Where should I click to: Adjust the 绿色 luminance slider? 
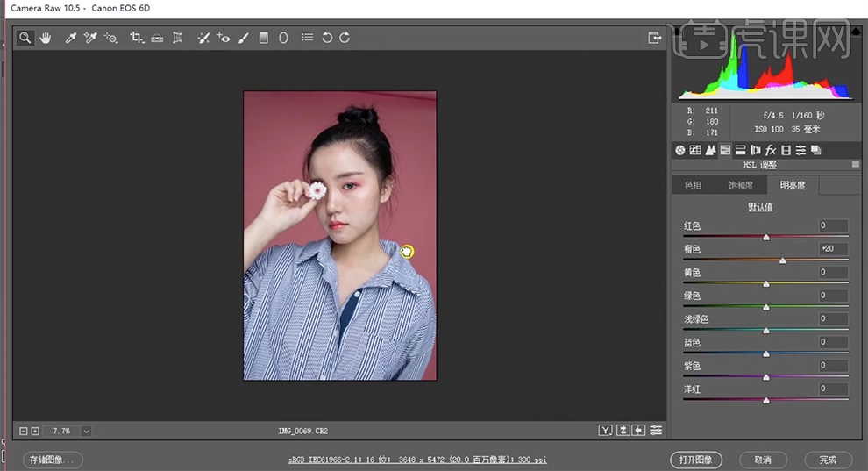click(x=766, y=307)
